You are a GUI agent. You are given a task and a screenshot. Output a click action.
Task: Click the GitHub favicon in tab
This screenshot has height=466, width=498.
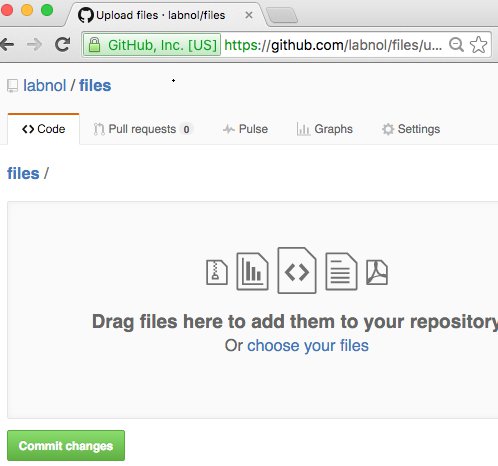pyautogui.click(x=86, y=15)
